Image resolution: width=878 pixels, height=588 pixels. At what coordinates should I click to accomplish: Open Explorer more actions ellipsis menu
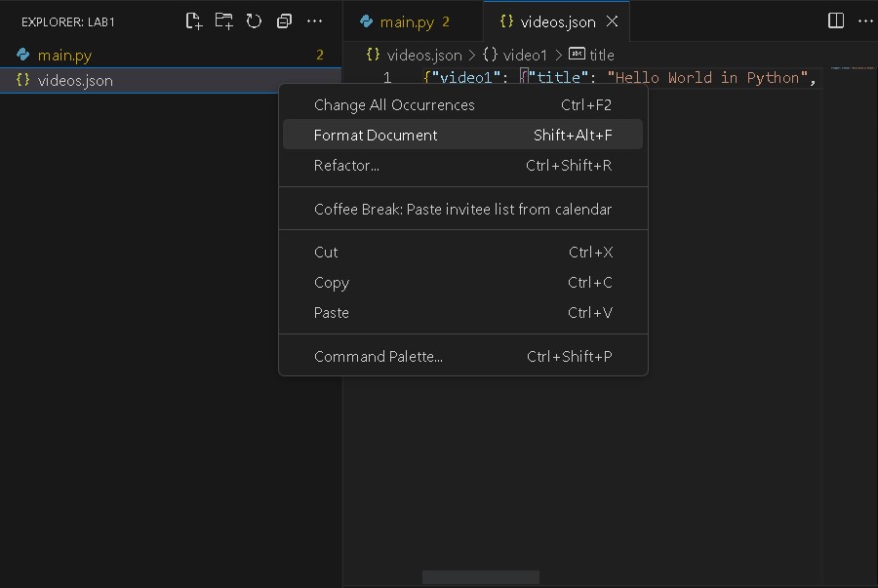tap(314, 20)
